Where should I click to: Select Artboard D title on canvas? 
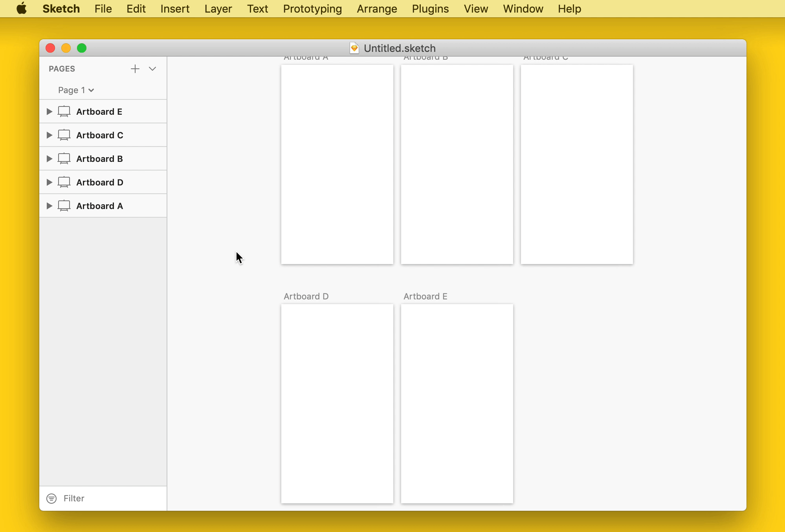tap(306, 296)
